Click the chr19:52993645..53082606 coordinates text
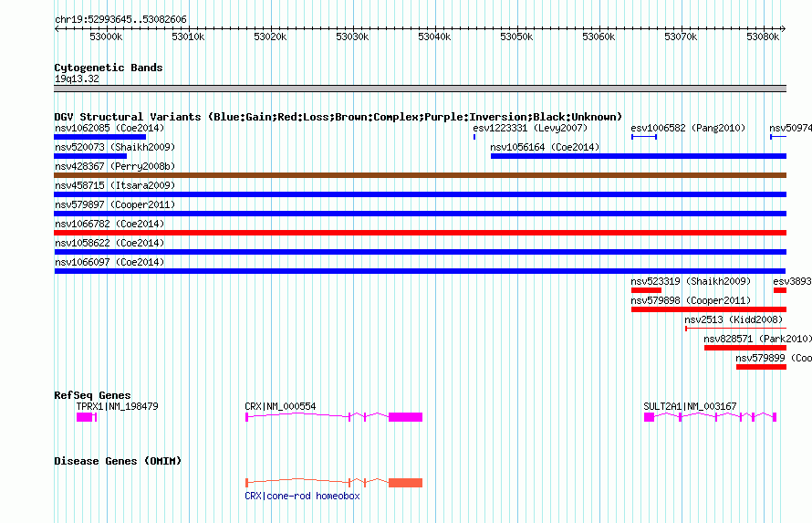 pyautogui.click(x=120, y=19)
